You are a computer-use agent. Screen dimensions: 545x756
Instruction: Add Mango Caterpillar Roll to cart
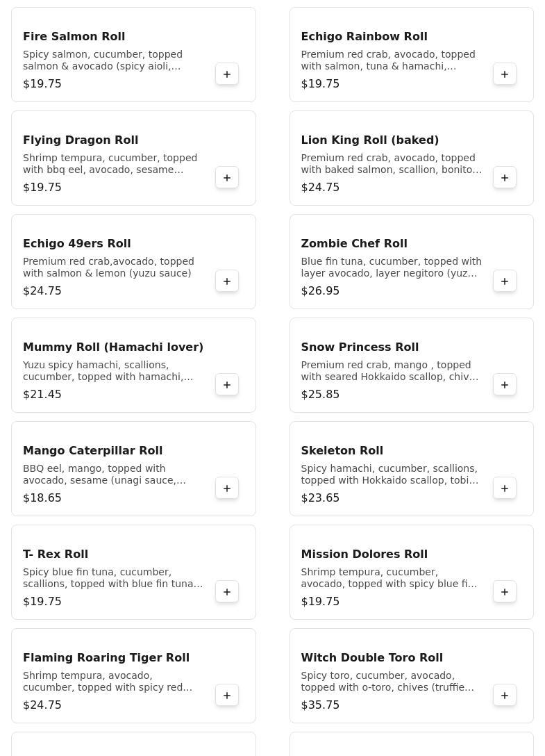pyautogui.click(x=227, y=488)
